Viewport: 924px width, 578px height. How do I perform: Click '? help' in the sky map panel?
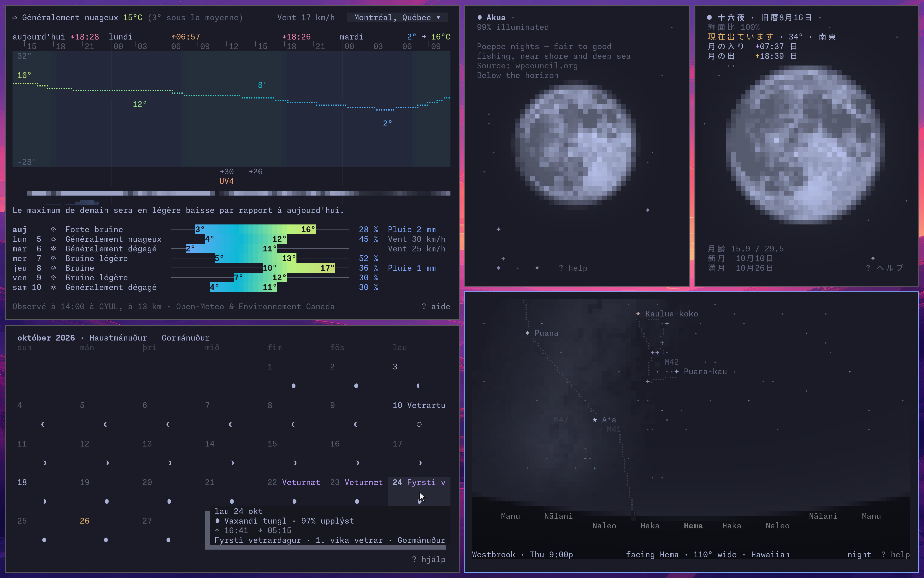895,555
